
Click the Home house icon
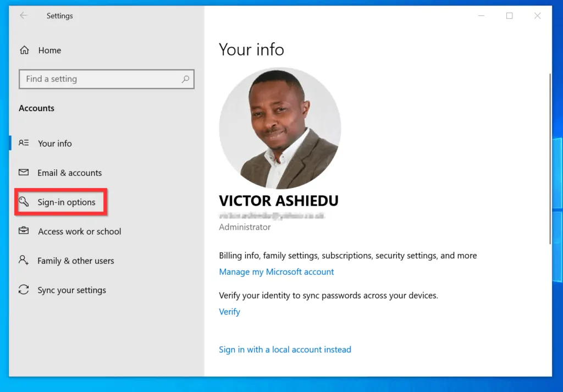coord(24,51)
